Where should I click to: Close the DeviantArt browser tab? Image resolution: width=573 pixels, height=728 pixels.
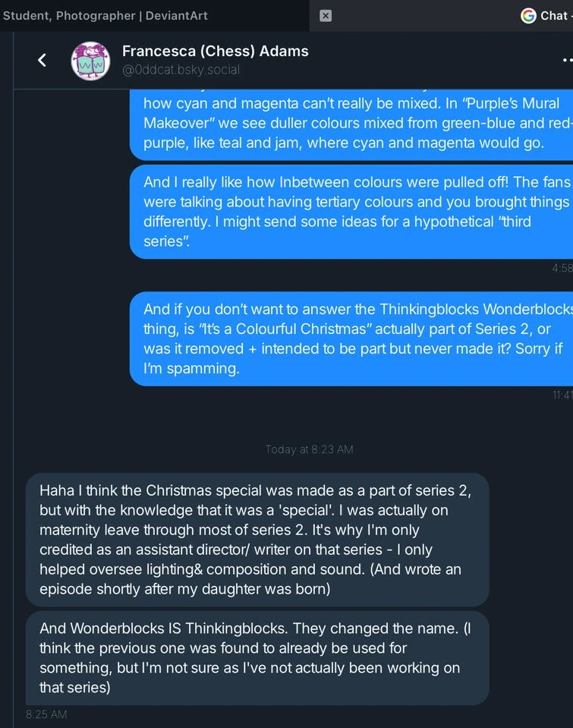[326, 15]
